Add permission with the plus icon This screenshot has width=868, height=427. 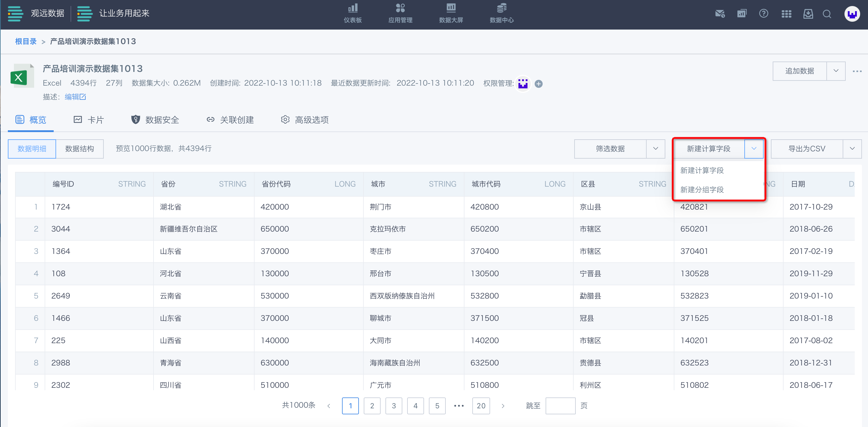pyautogui.click(x=538, y=84)
